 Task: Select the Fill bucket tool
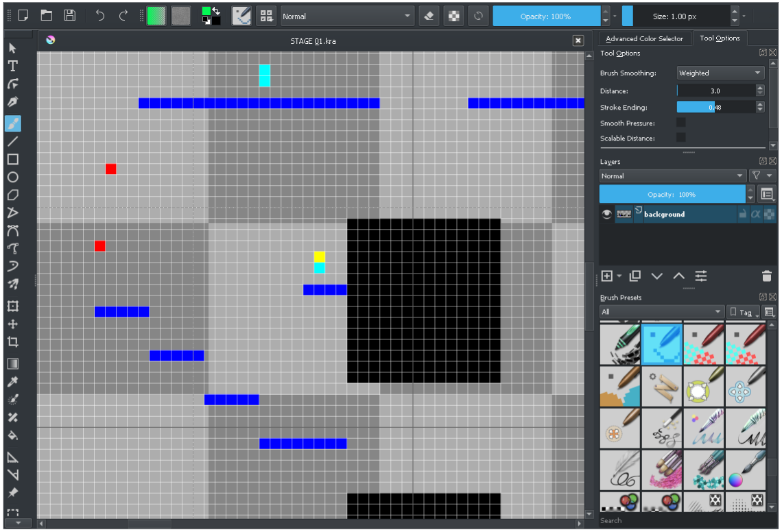(x=12, y=435)
